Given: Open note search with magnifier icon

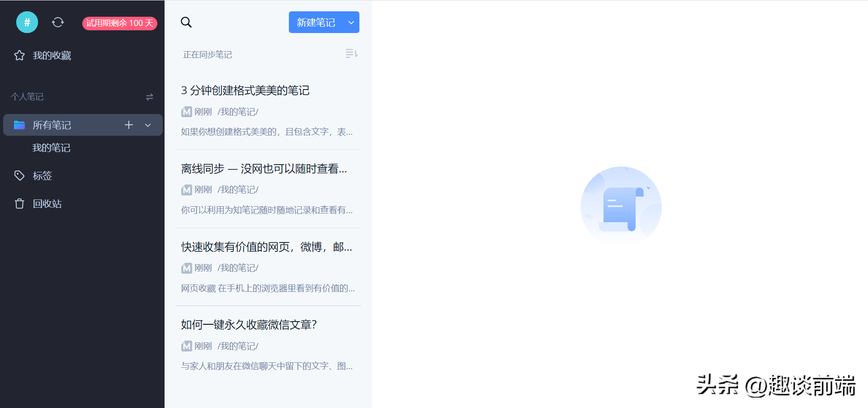Looking at the screenshot, I should [186, 22].
